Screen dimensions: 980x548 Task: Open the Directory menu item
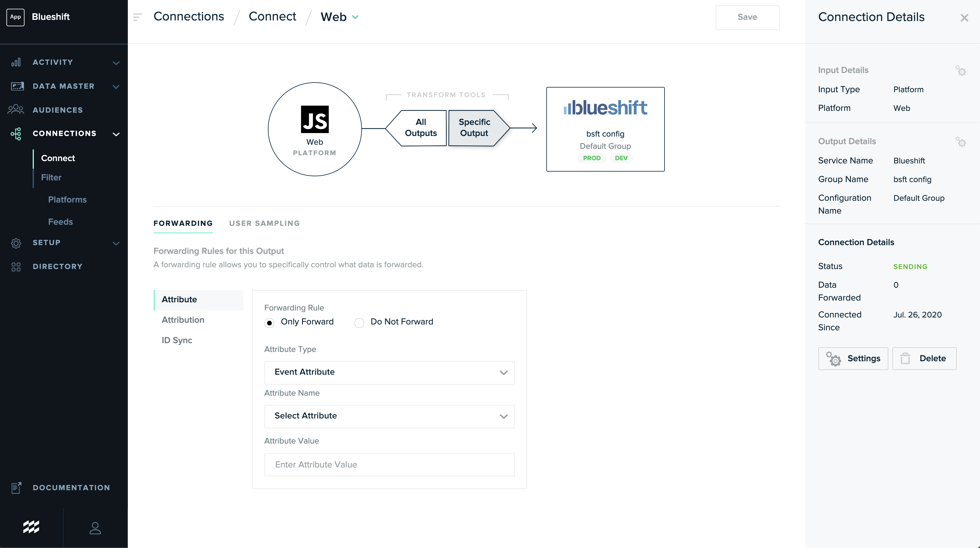click(x=57, y=267)
